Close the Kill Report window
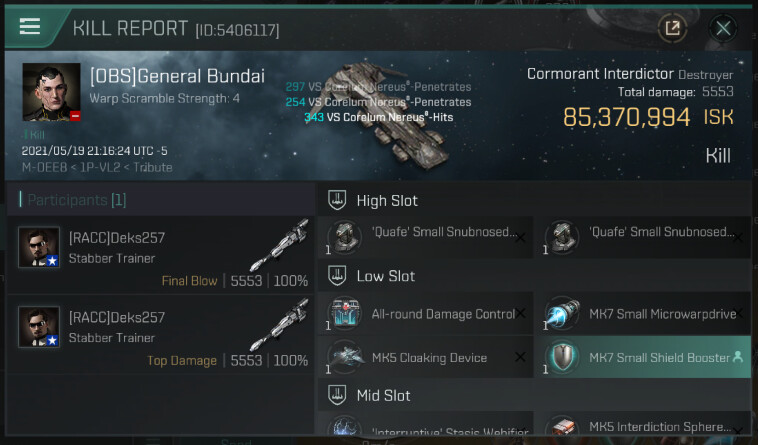 [723, 28]
